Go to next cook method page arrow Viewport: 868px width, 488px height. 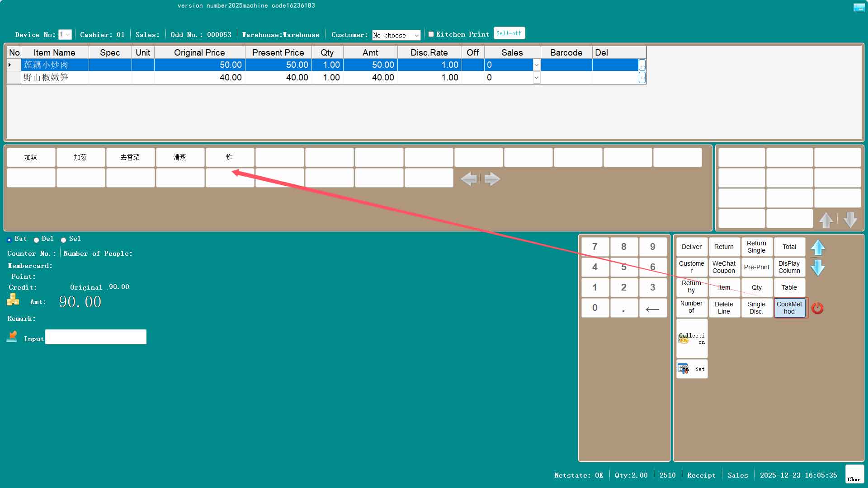[492, 179]
